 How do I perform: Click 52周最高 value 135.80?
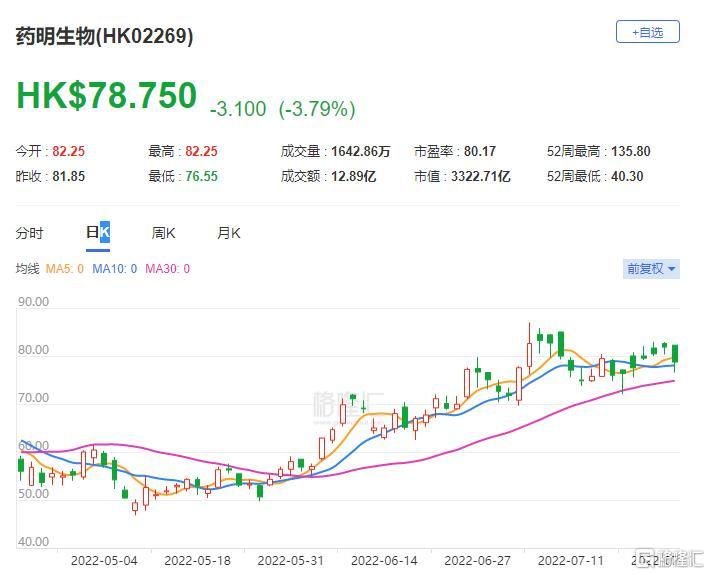tap(631, 151)
